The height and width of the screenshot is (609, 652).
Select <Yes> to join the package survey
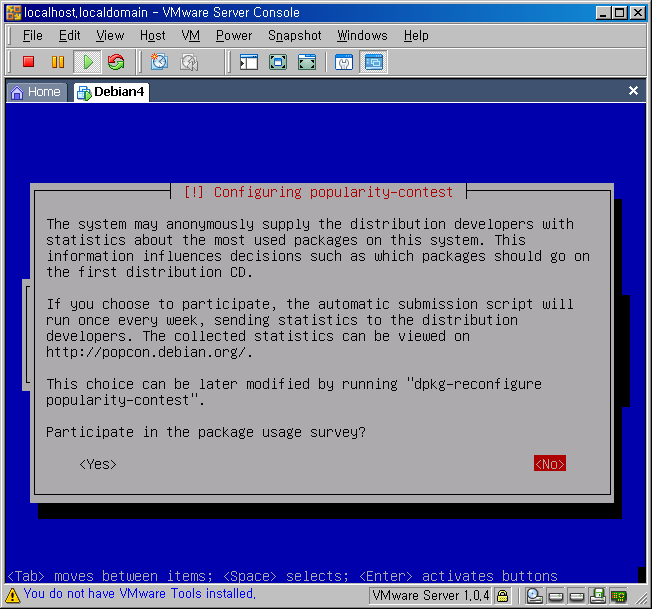(98, 464)
